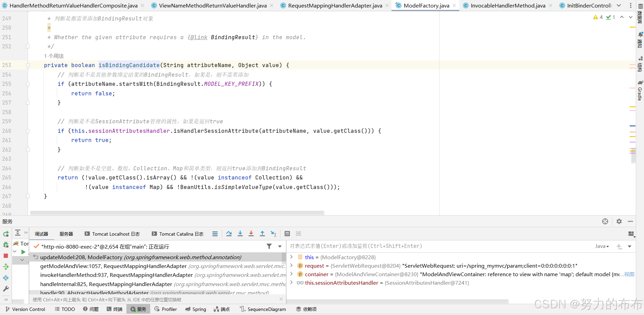Open Tomcat Localhost 日志 tab
The width and height of the screenshot is (644, 315).
(112, 234)
